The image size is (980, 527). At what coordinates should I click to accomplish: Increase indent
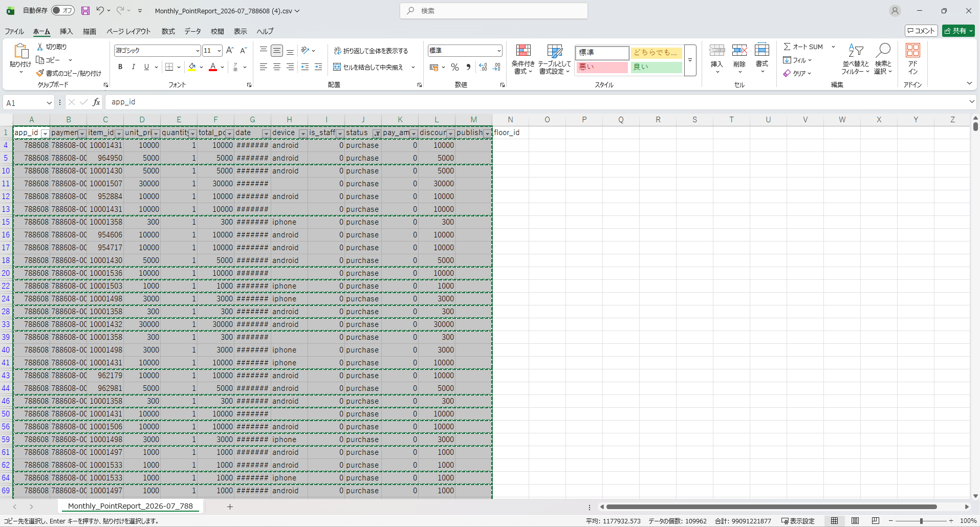pyautogui.click(x=318, y=67)
